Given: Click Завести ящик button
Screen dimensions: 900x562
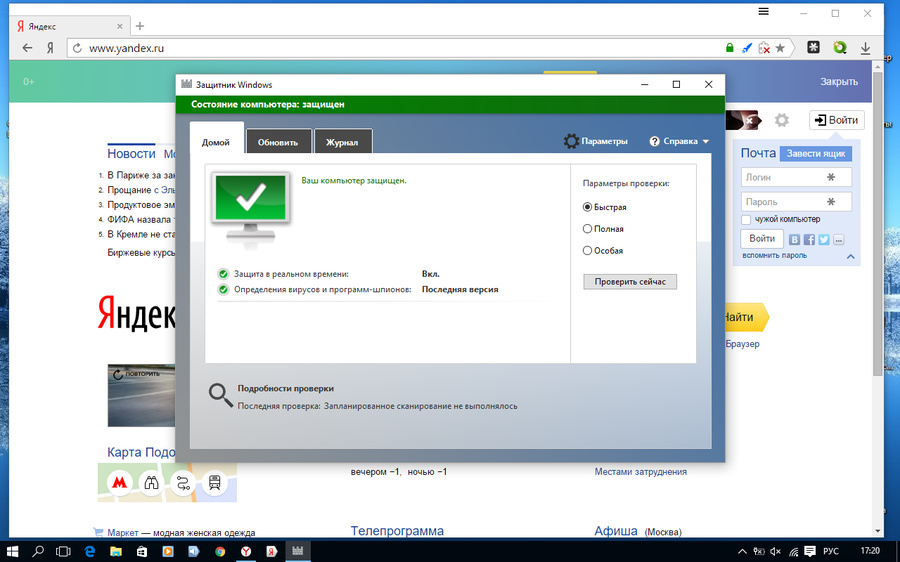Looking at the screenshot, I should pos(816,154).
